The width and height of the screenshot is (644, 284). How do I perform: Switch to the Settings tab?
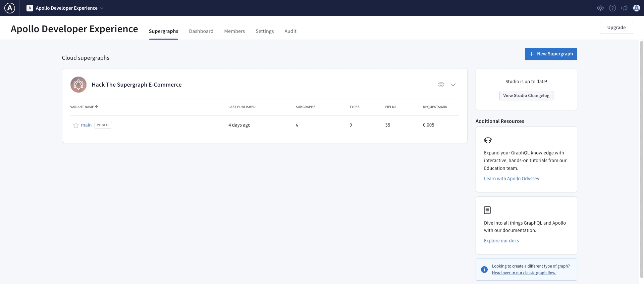tap(265, 31)
